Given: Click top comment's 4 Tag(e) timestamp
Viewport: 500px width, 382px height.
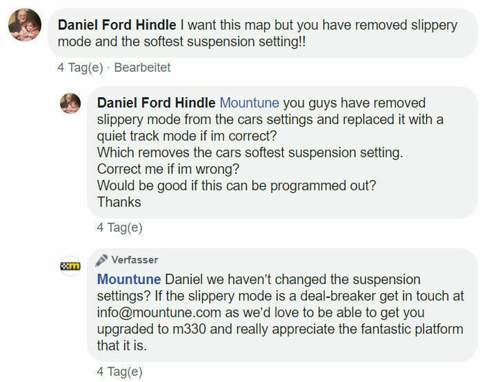Looking at the screenshot, I should (x=80, y=68).
